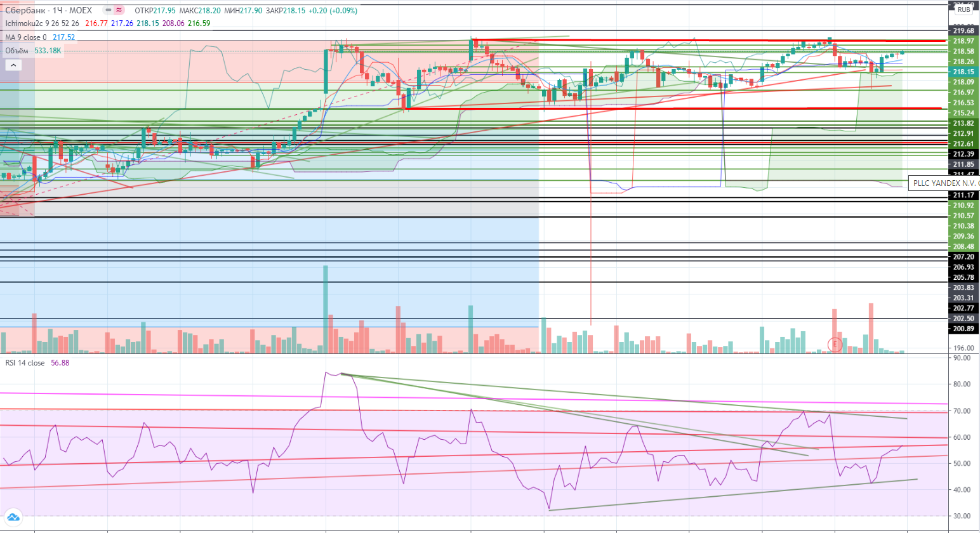Screen dimensions: 980x533
Task: Click the 212.39 black price level label
Action: (x=963, y=154)
